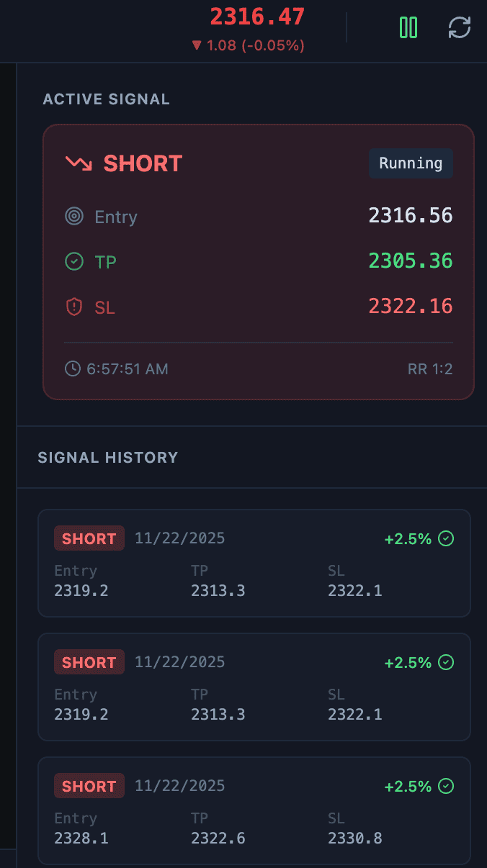Screen dimensions: 487x868
Task: Click the SHORT badge on first history card
Action: tap(89, 538)
